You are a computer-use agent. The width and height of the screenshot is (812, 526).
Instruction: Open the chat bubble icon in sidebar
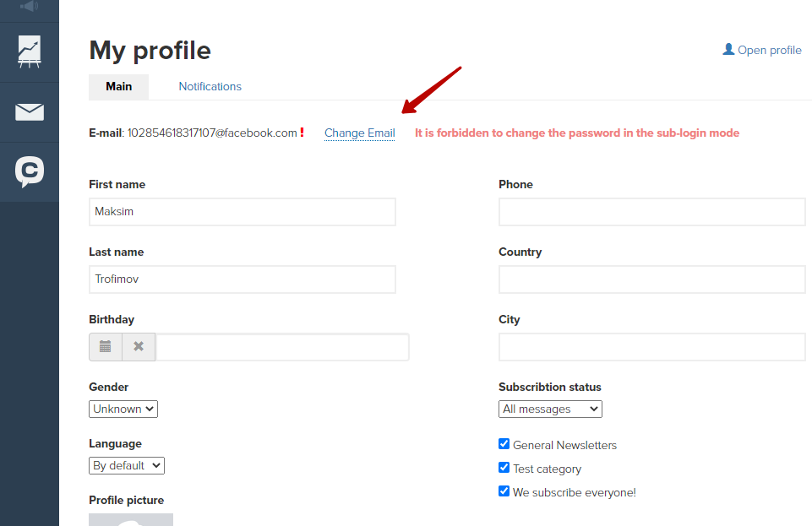coord(30,171)
